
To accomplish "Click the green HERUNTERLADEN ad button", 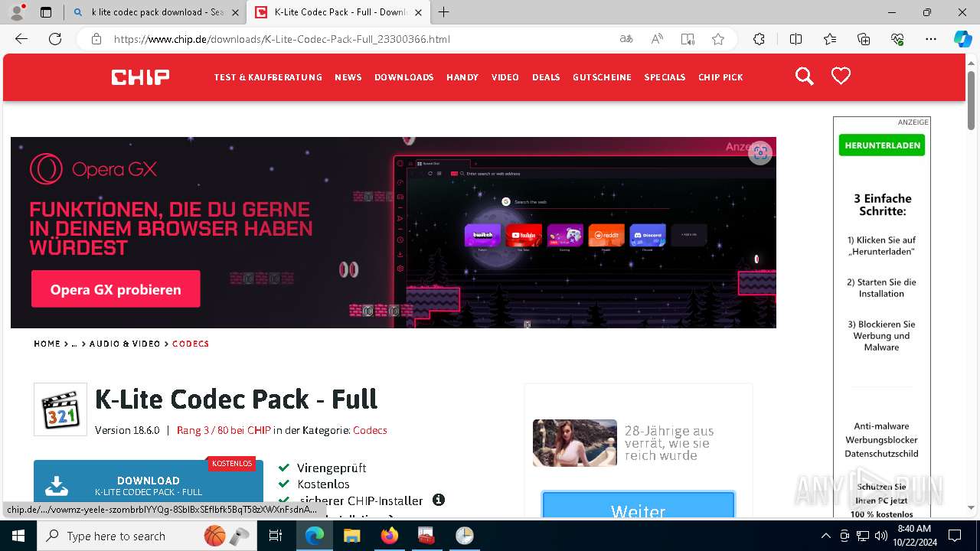I will click(x=881, y=145).
